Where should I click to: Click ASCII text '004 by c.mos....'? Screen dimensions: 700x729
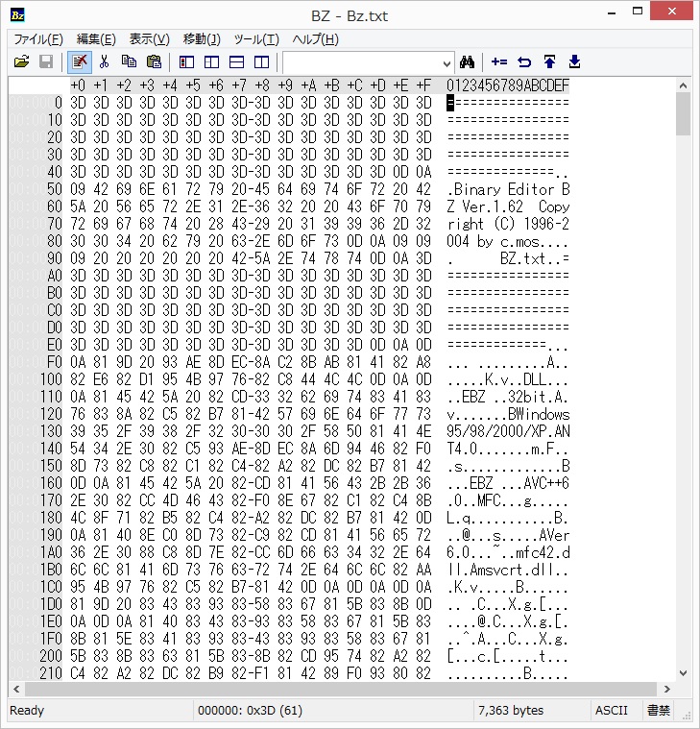coord(508,241)
